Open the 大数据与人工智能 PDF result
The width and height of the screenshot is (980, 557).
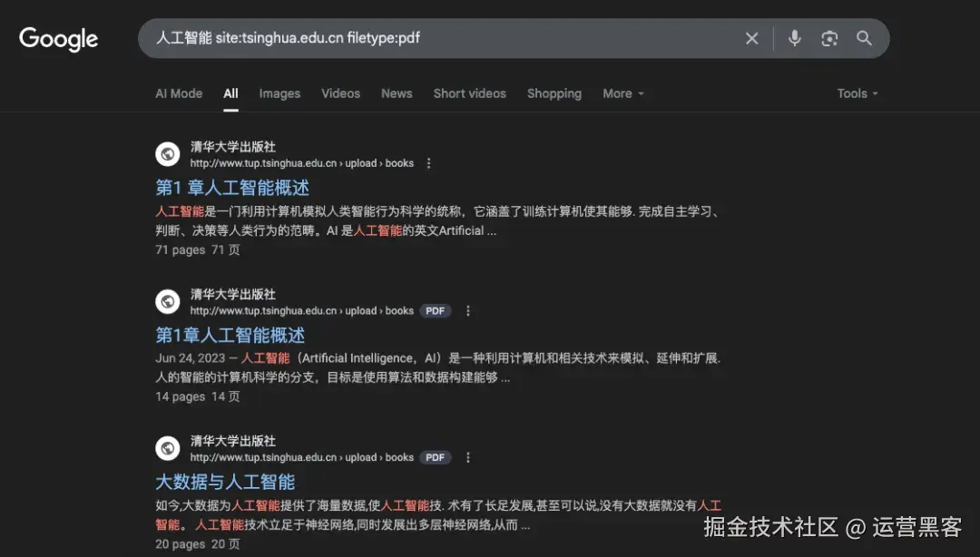click(224, 482)
